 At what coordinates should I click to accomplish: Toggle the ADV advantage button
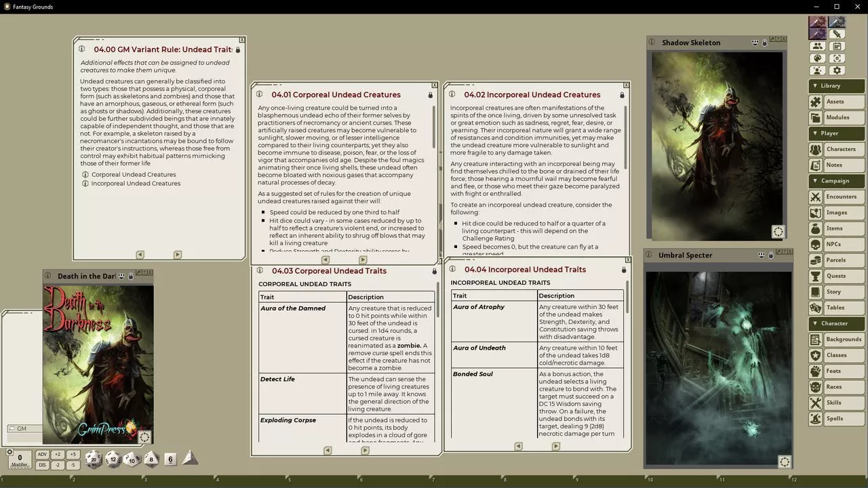(x=43, y=454)
